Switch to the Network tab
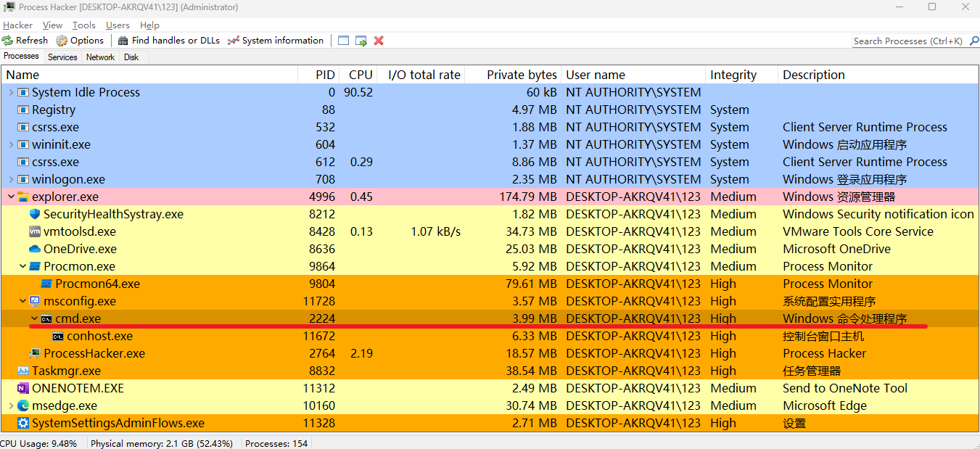 click(x=100, y=57)
